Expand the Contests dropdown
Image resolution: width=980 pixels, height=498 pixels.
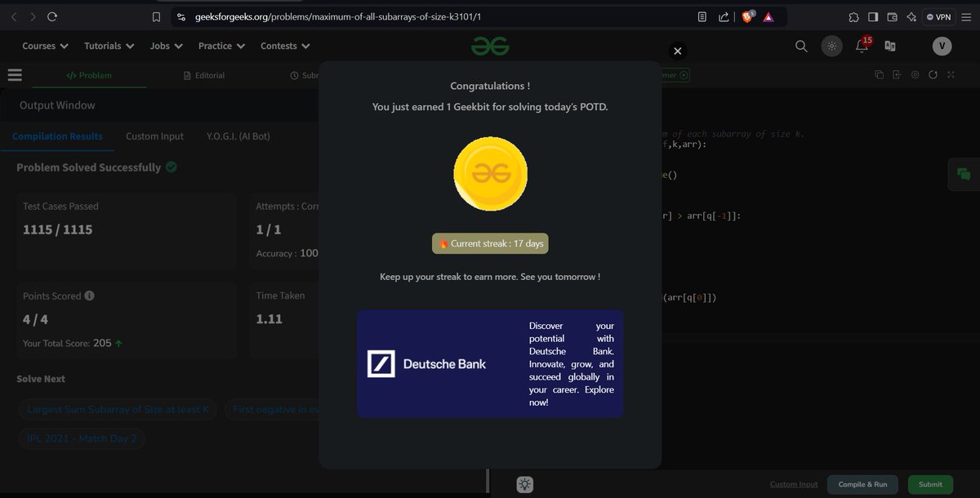(285, 46)
